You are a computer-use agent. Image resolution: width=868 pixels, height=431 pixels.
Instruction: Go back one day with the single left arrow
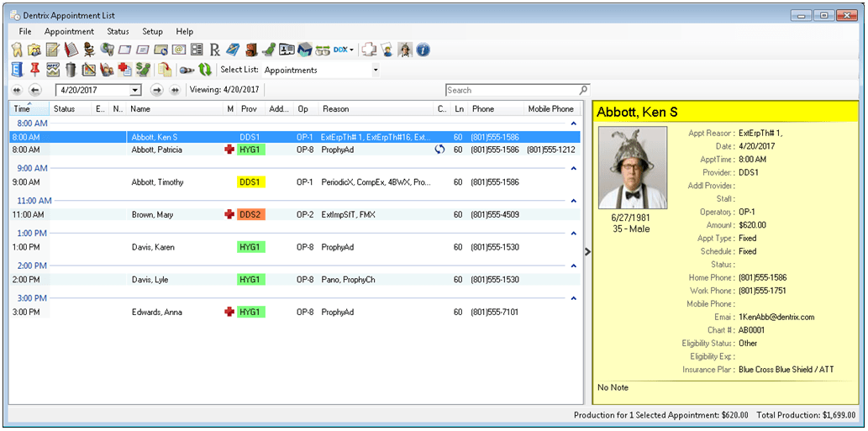(x=35, y=90)
